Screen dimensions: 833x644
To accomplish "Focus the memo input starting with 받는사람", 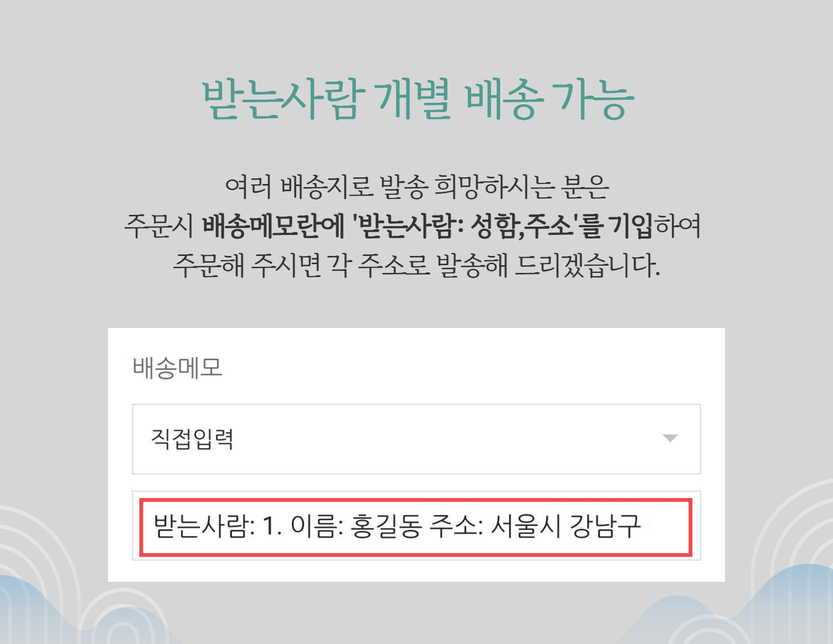I will pyautogui.click(x=416, y=526).
